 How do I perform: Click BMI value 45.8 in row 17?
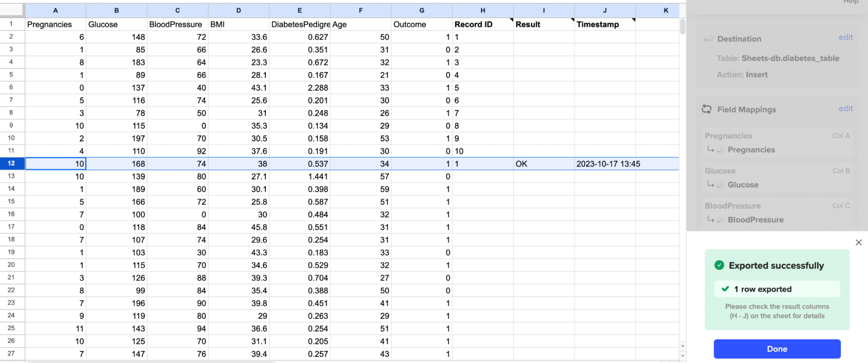pos(238,227)
